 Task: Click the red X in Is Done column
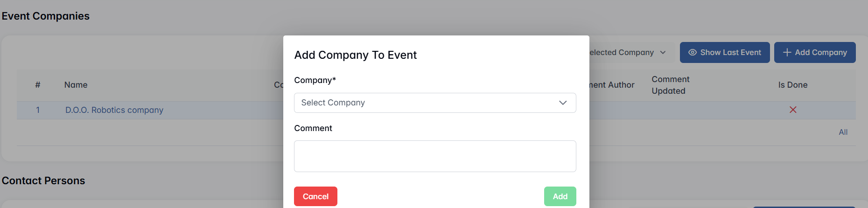click(x=792, y=110)
